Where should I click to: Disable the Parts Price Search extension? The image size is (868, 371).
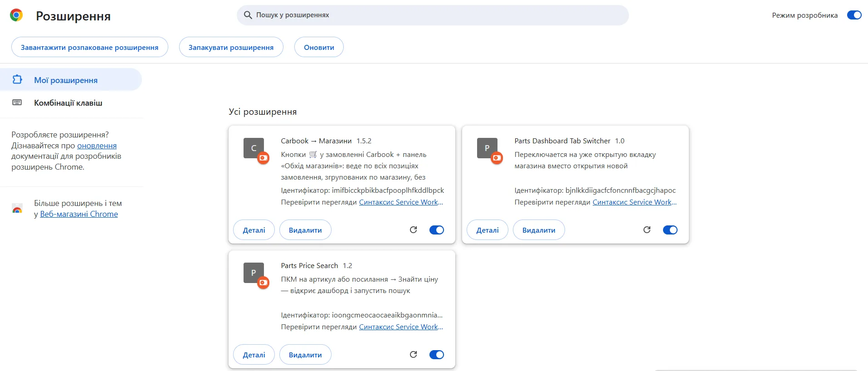tap(437, 355)
